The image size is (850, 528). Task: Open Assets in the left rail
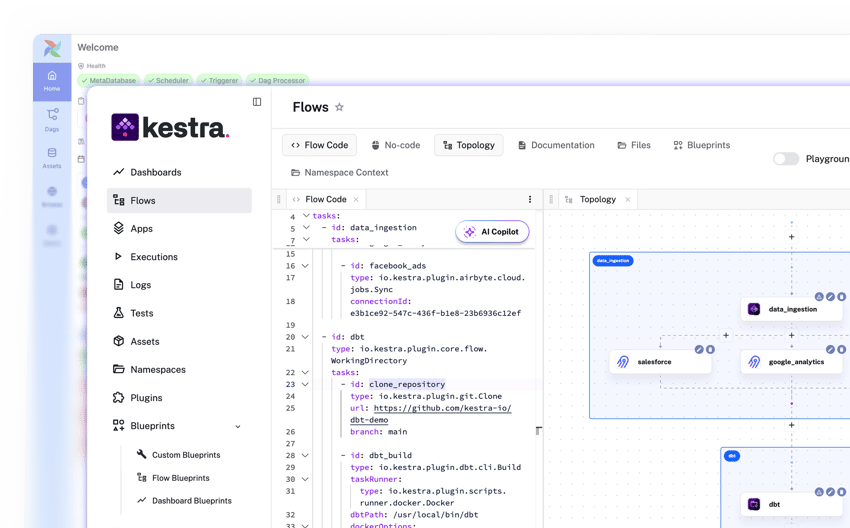52,158
